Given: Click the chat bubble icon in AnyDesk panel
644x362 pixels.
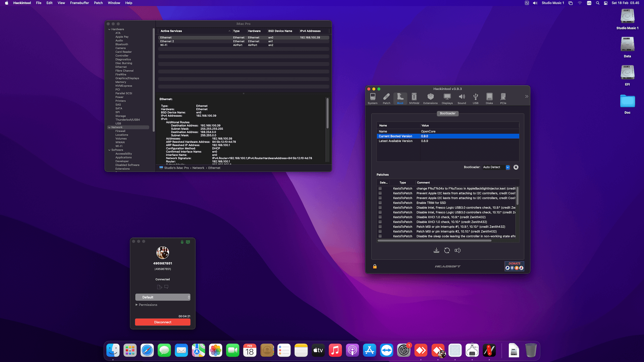Looking at the screenshot, I should (x=166, y=287).
